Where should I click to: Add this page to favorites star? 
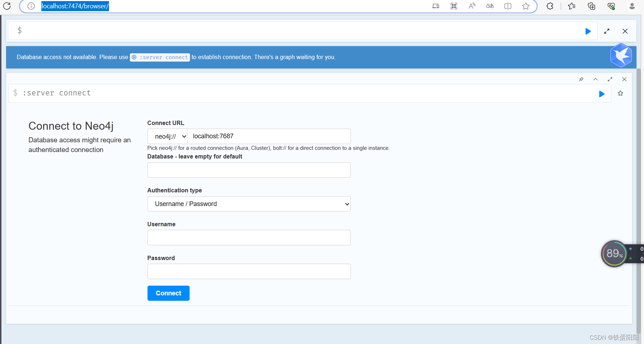click(x=526, y=6)
